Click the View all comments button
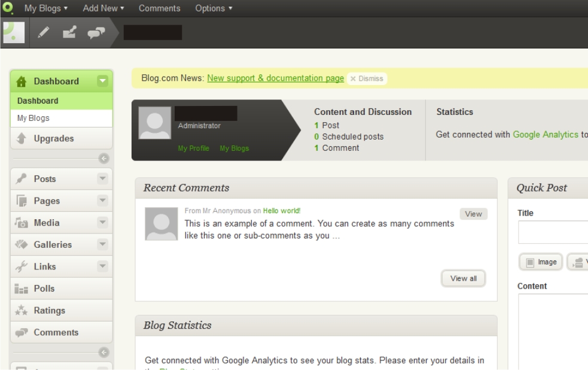Screen dimensions: 588x370 click(x=464, y=278)
